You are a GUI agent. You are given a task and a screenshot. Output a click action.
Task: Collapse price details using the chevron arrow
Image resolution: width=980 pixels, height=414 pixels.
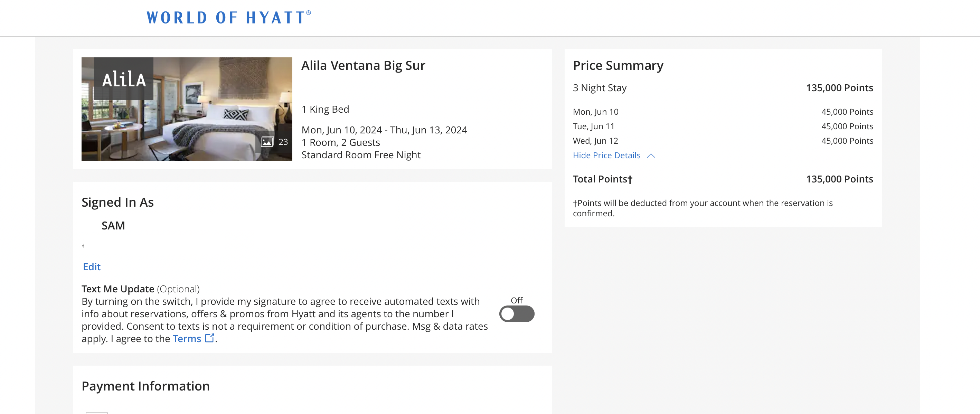[651, 156]
